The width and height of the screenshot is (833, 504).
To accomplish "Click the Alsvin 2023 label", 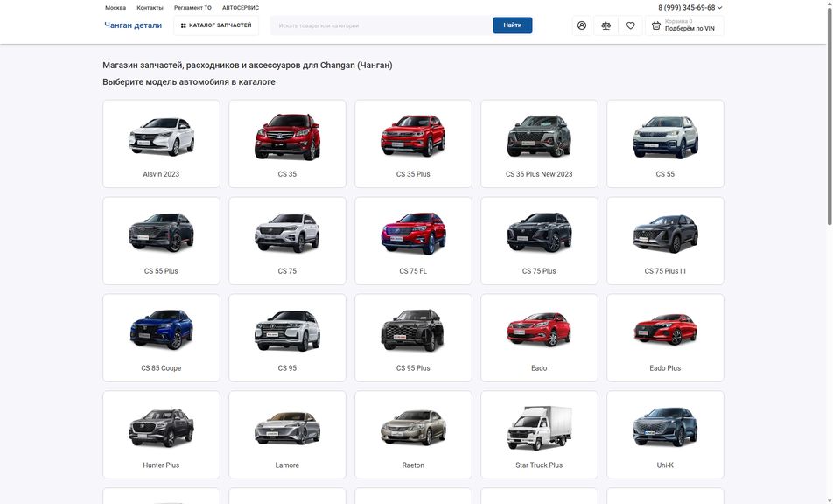I will pos(161,174).
